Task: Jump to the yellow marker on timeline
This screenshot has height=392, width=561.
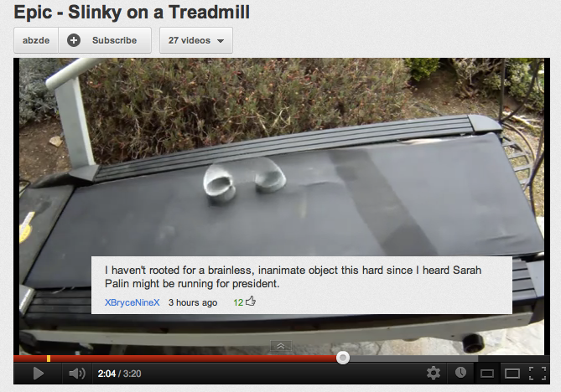Action: point(49,358)
